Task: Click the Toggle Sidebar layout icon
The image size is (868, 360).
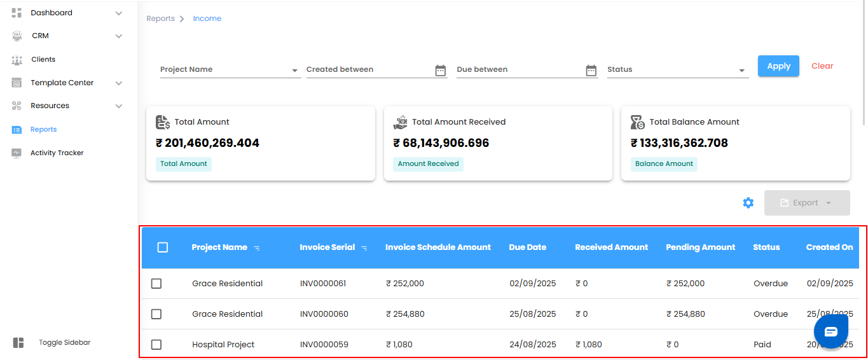Action: pyautogui.click(x=18, y=343)
